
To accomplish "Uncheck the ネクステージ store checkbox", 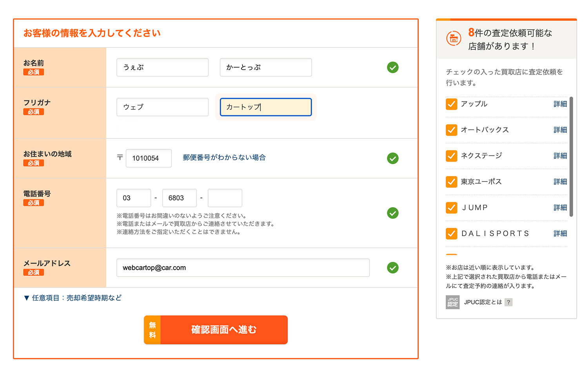I will coord(452,156).
